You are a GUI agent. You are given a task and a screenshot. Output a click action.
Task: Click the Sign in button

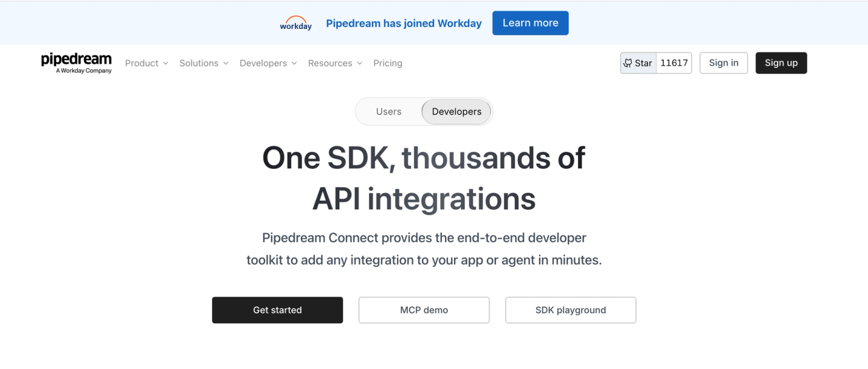[x=723, y=63]
